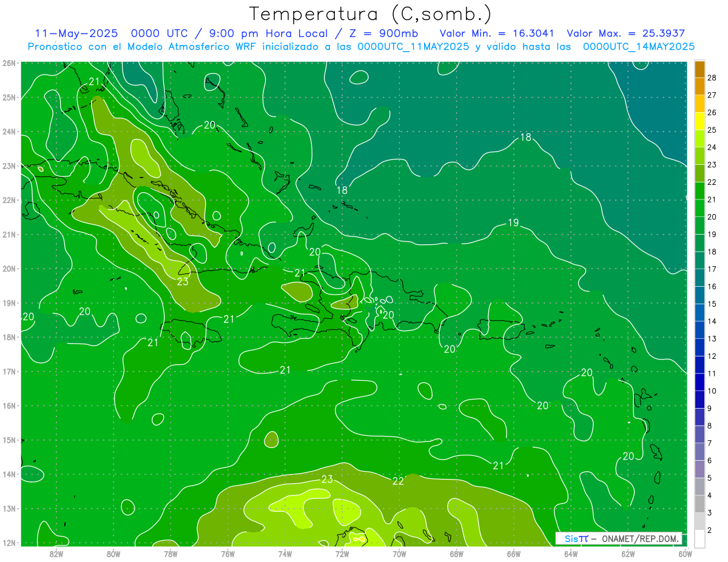Select the date text "11-May-2025"
Screen dimensions: 728x562
coord(76,33)
